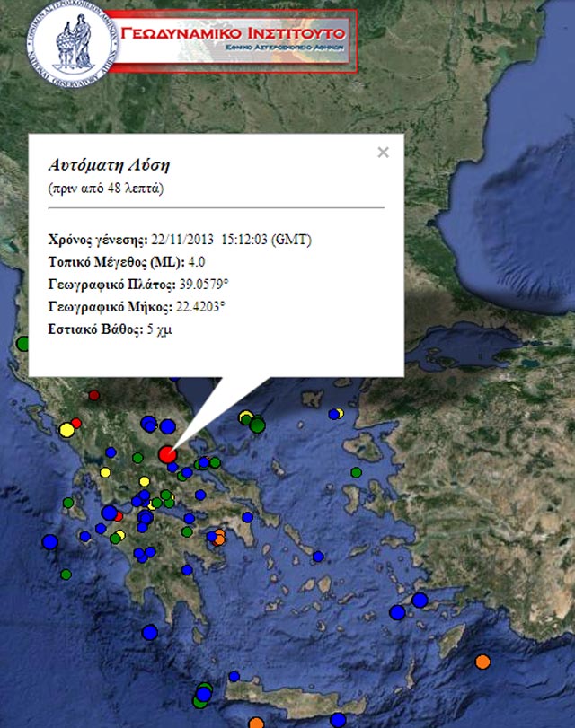Viewport: 575px width, 728px height.
Task: Select the large yellow marker near Corfu coast
Action: pos(66,430)
